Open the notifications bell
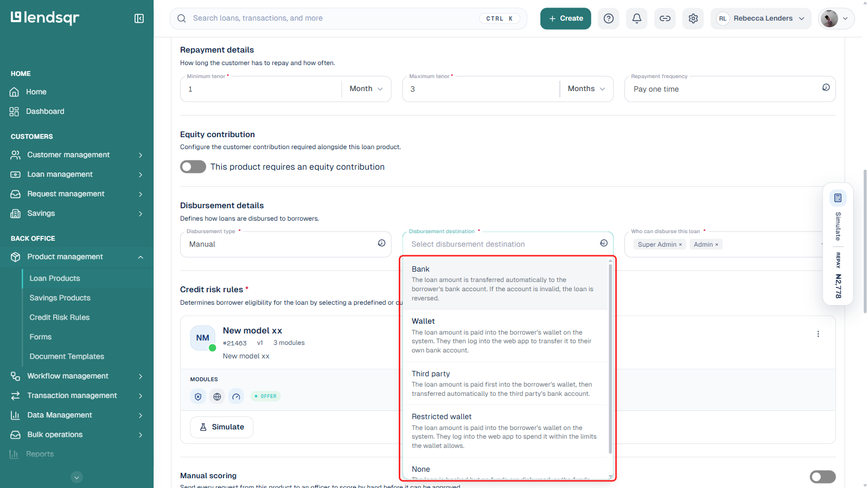Viewport: 868px width, 488px height. click(x=637, y=18)
